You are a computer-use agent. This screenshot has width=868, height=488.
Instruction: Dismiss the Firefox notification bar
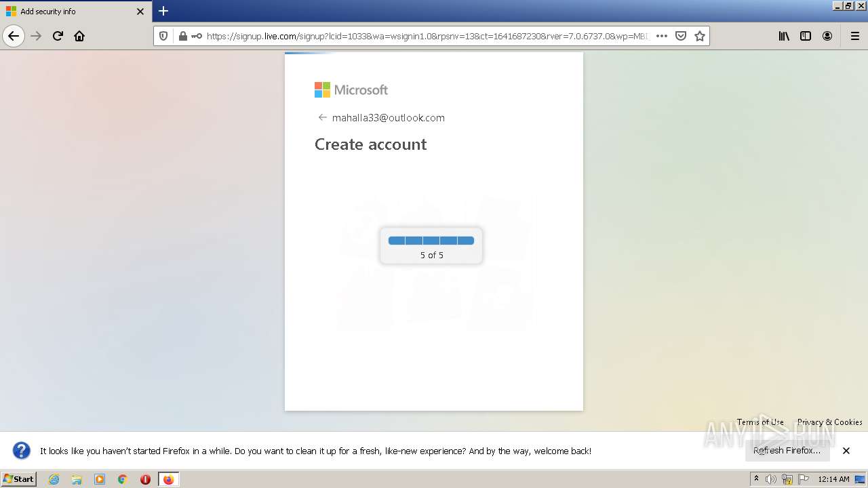(x=846, y=450)
